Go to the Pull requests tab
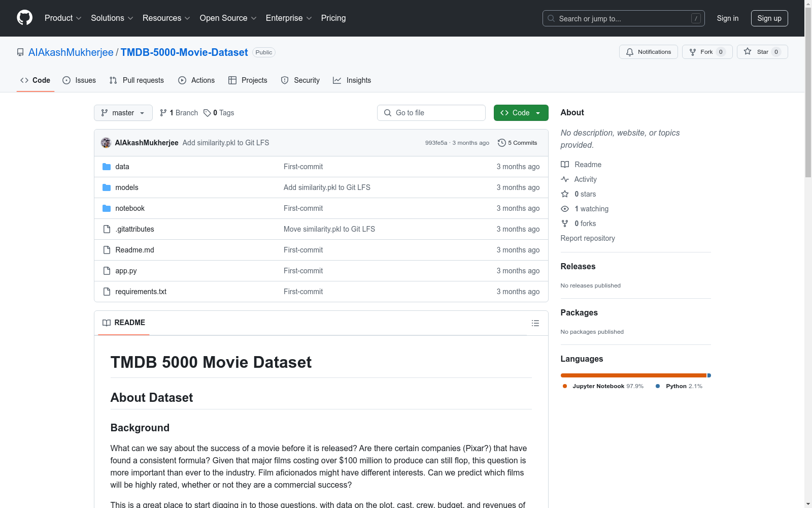This screenshot has width=812, height=508. (x=137, y=80)
